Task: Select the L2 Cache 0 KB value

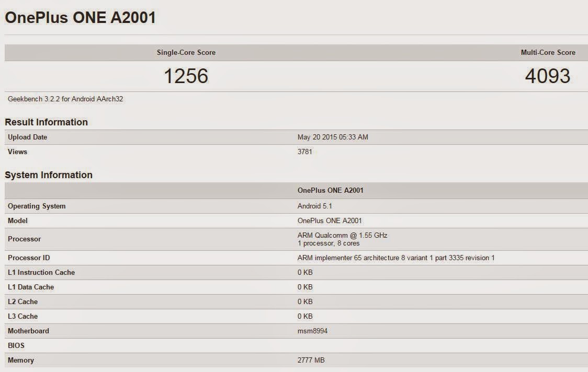Action: tap(305, 301)
